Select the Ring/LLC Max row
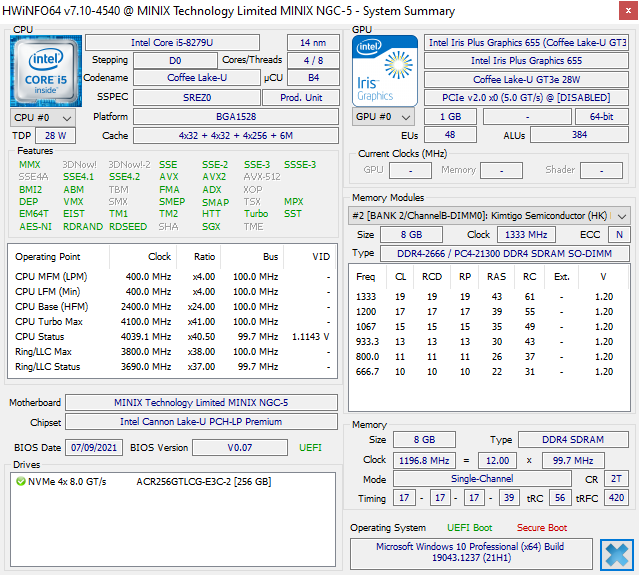639x575 pixels. coord(172,352)
